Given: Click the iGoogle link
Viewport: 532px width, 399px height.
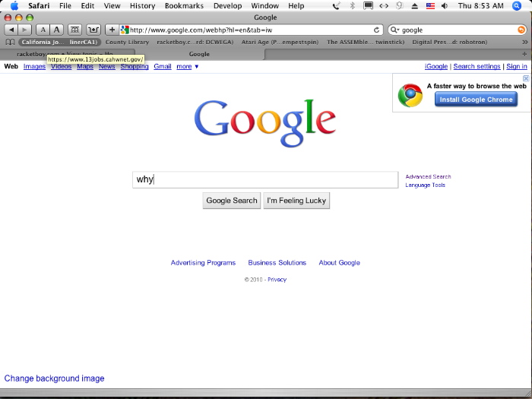Looking at the screenshot, I should coord(436,67).
